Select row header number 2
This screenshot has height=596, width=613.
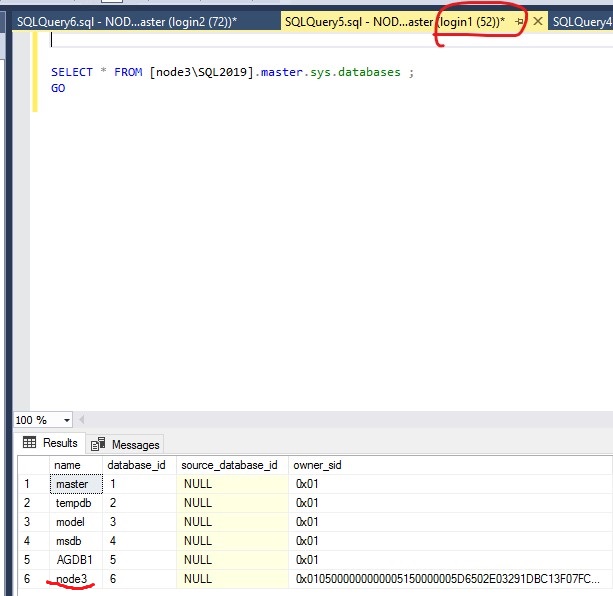(x=34, y=503)
